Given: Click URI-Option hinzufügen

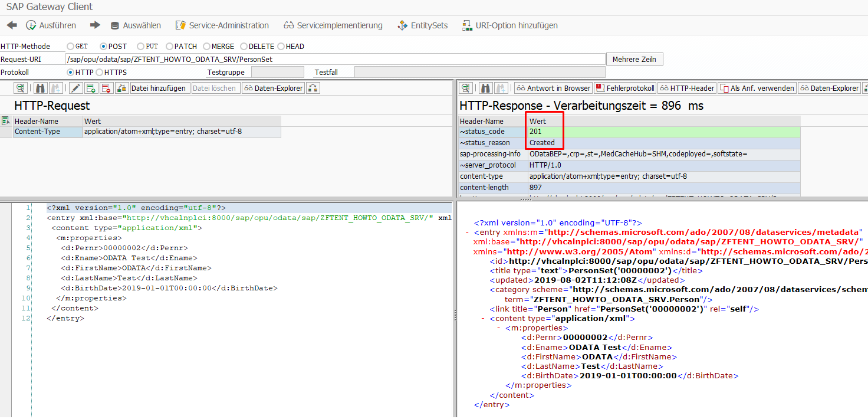Looking at the screenshot, I should coord(510,25).
